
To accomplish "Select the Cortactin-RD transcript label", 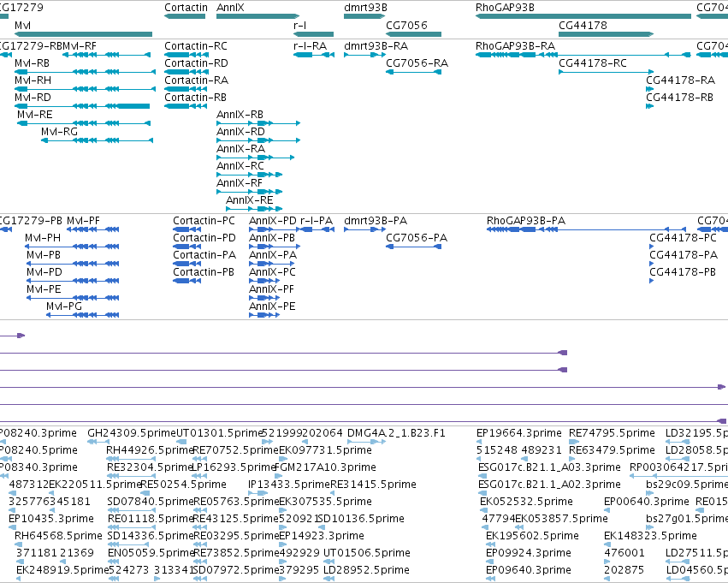I will (196, 62).
